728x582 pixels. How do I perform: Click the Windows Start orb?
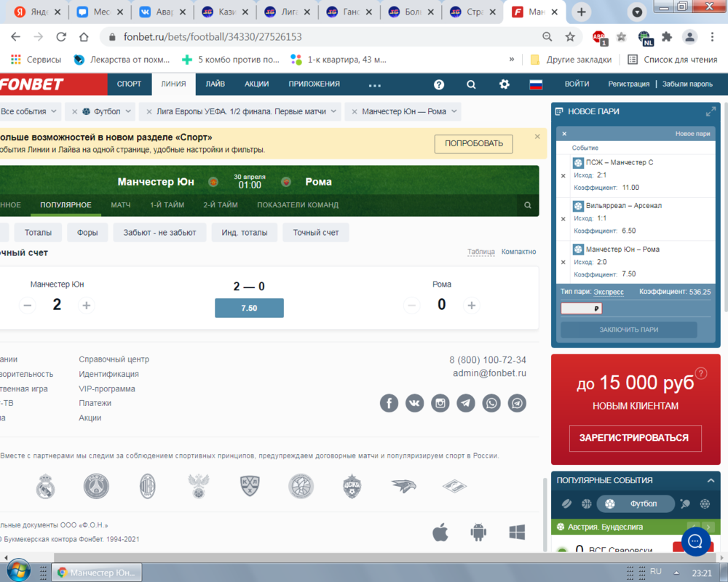click(x=19, y=571)
